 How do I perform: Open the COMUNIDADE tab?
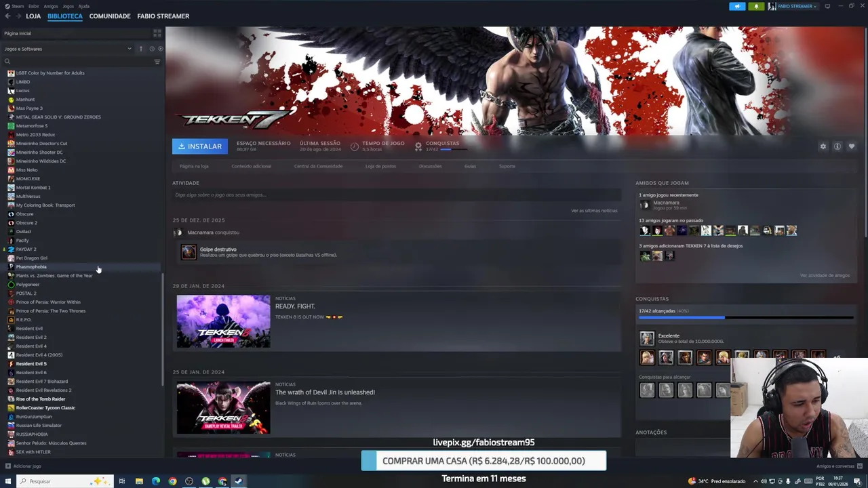point(110,16)
